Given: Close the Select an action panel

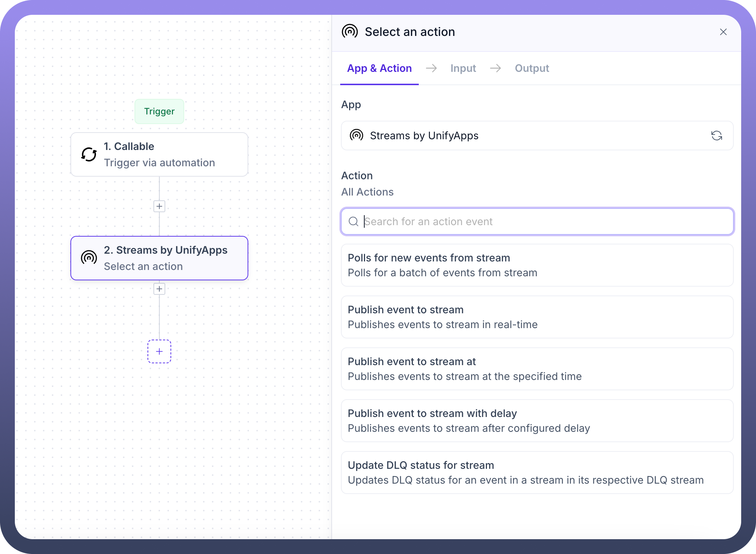Looking at the screenshot, I should point(723,32).
